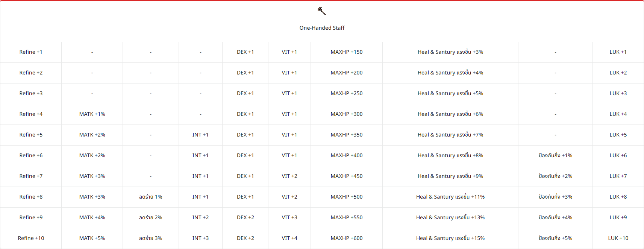Click the ลดร่าย 1% cell
The height and width of the screenshot is (249, 644).
click(x=151, y=197)
